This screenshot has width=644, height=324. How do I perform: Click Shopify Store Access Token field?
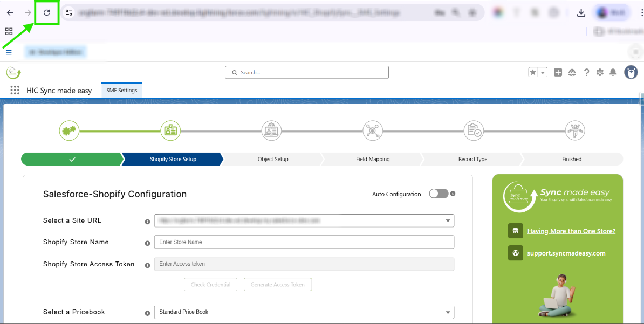(304, 264)
